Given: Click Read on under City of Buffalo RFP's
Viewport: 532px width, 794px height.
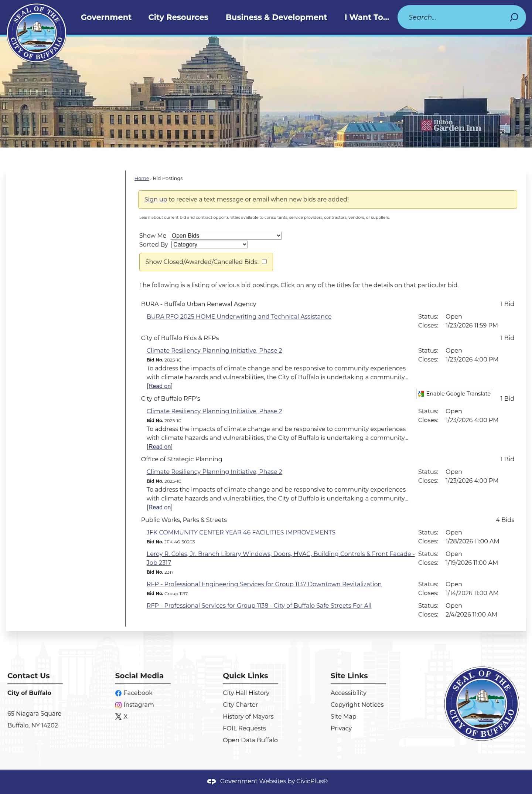Looking at the screenshot, I should pos(160,447).
